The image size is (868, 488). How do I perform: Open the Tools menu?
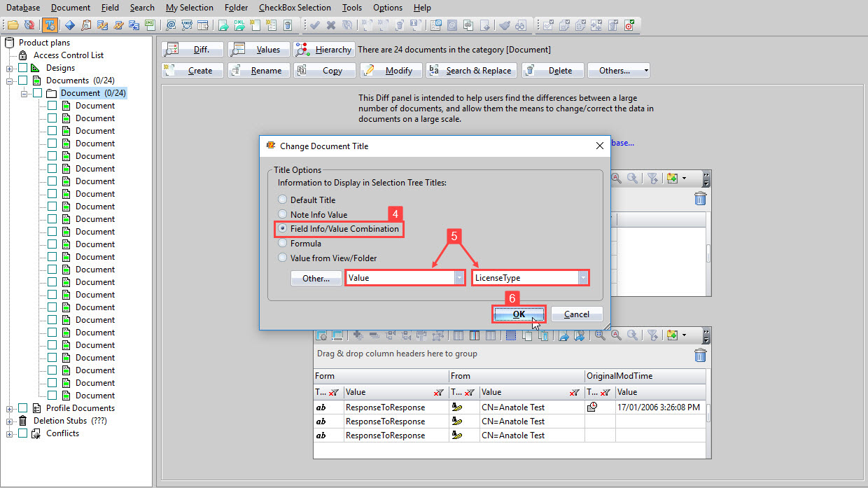pos(352,8)
